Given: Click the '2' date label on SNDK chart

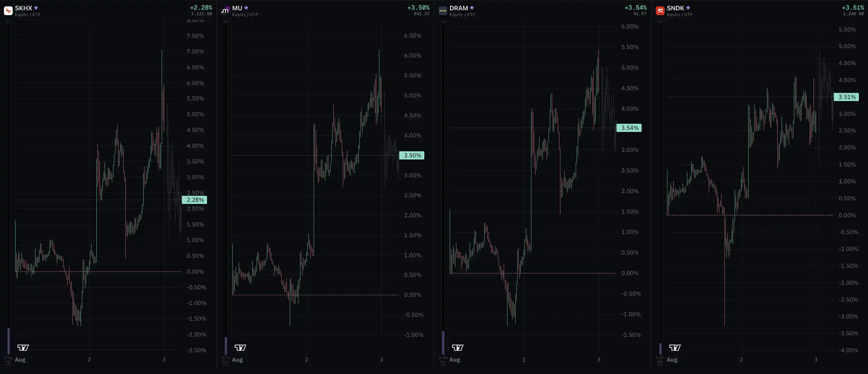Looking at the screenshot, I should pyautogui.click(x=741, y=359).
